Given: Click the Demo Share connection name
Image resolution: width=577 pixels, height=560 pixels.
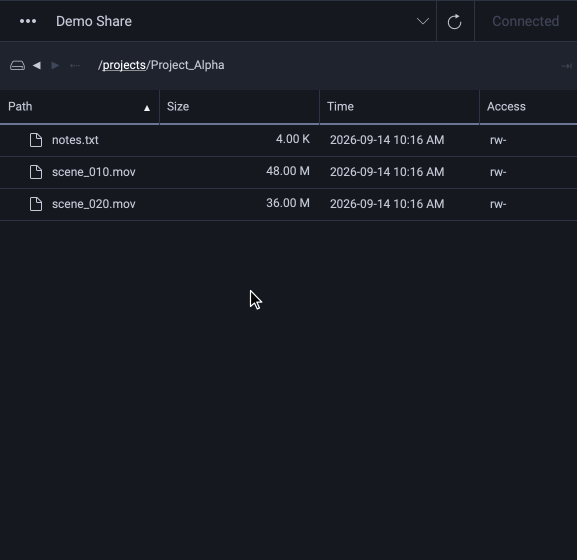Looking at the screenshot, I should [94, 21].
